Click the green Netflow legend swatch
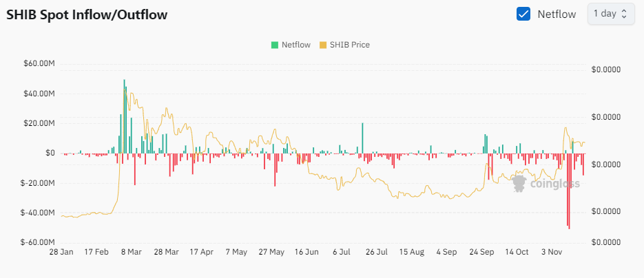The height and width of the screenshot is (278, 644). (274, 45)
